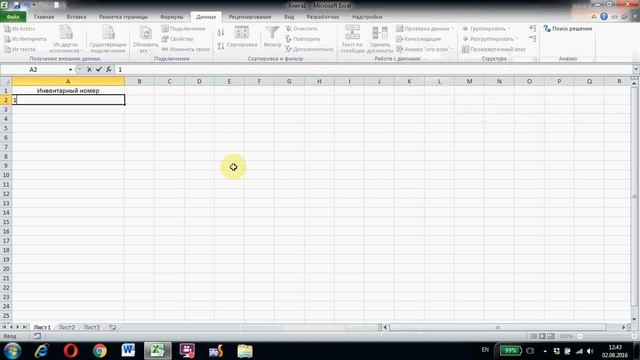The width and height of the screenshot is (640, 360).
Task: Select cell A1 Инвентарный номер
Action: 68,91
